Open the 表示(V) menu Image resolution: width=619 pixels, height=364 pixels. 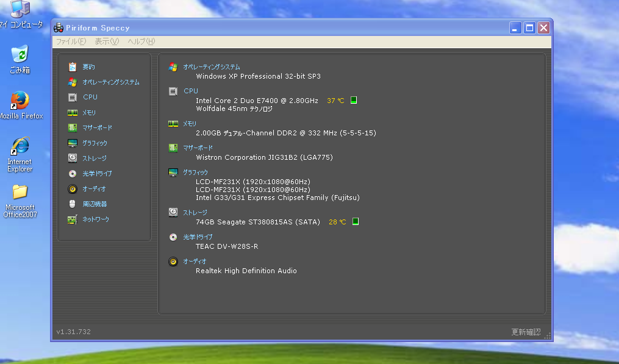point(107,41)
